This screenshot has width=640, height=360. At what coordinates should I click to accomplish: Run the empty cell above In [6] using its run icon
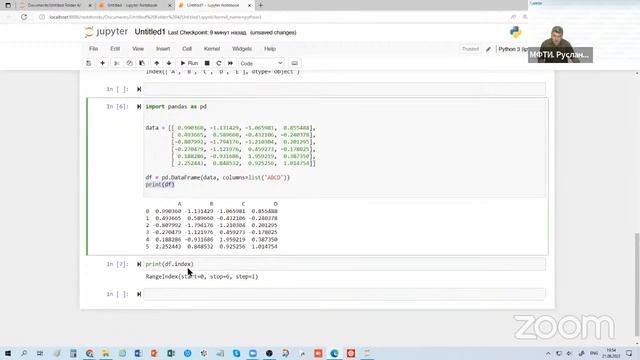tap(139, 89)
